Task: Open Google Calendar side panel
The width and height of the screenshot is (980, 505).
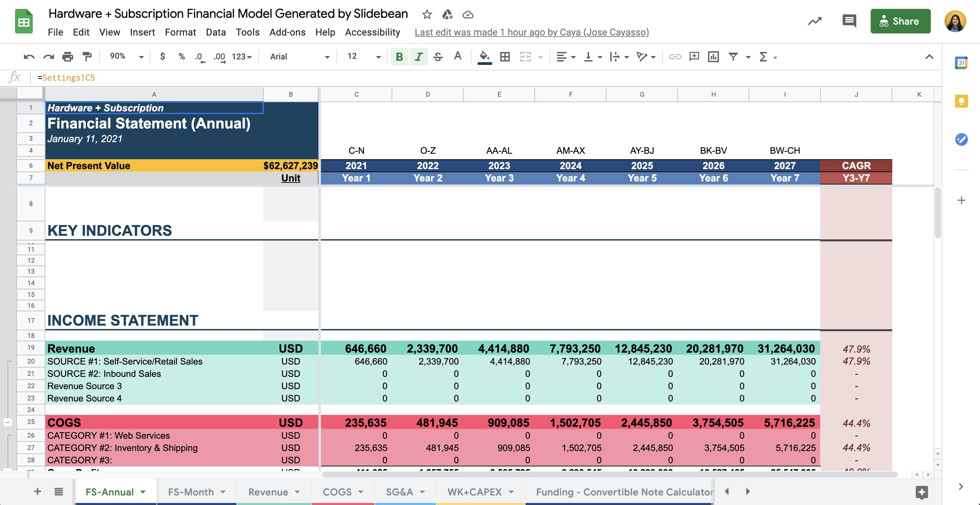Action: [961, 63]
